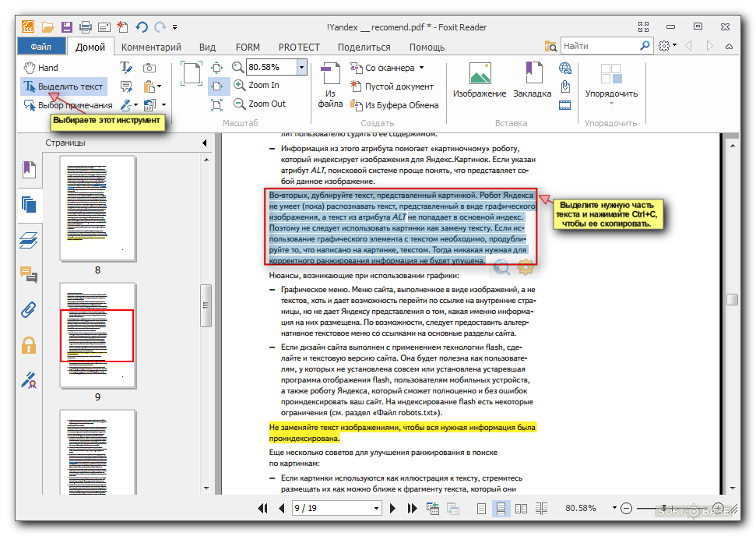Open the Bookmarks panel in sidebar
Image resolution: width=756 pixels, height=536 pixels.
[x=29, y=170]
